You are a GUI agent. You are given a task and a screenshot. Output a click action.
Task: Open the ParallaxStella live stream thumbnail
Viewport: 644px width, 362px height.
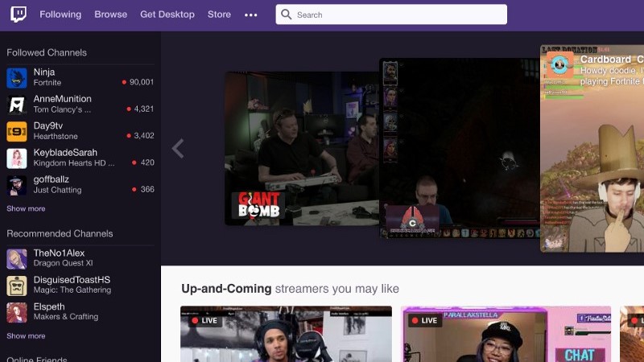pos(506,334)
